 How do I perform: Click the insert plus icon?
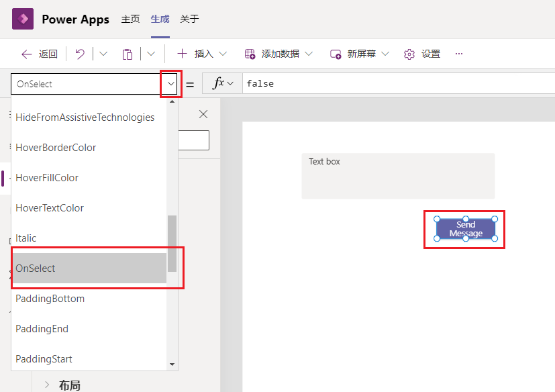tap(182, 54)
